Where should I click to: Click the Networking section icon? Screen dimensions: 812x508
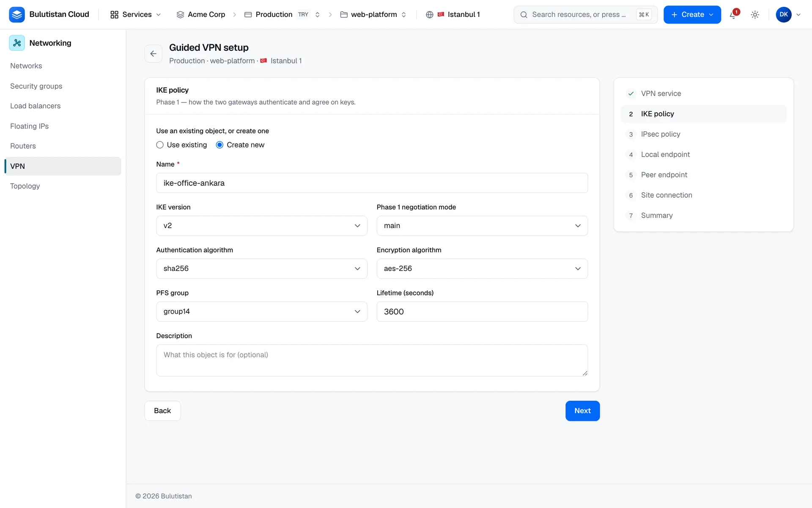point(17,43)
